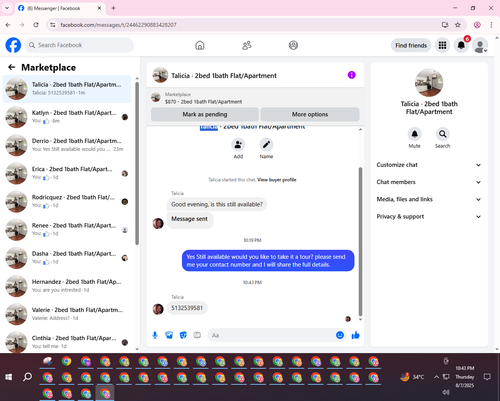Expand Media, files and links section

coord(429,199)
